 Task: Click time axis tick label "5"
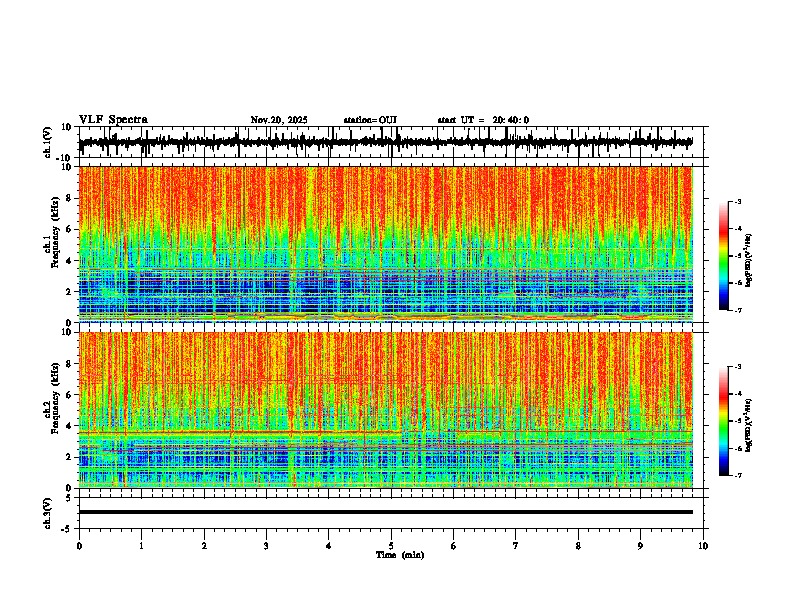pyautogui.click(x=391, y=546)
